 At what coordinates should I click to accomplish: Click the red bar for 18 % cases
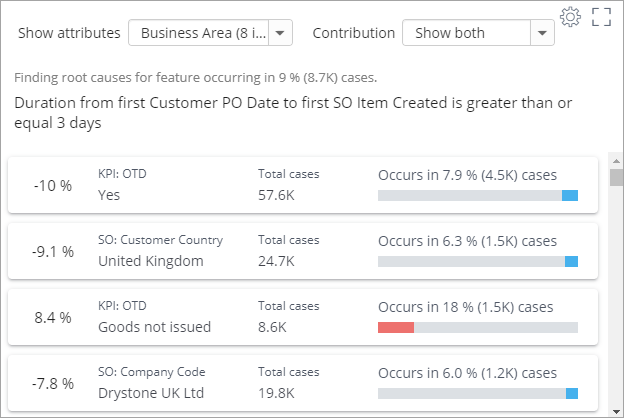tap(396, 328)
